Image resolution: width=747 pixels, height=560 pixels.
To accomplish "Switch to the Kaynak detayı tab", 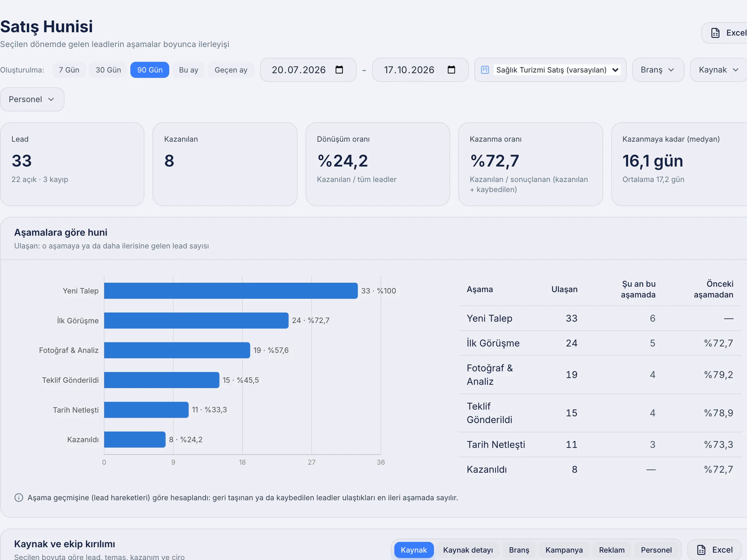I will point(468,550).
